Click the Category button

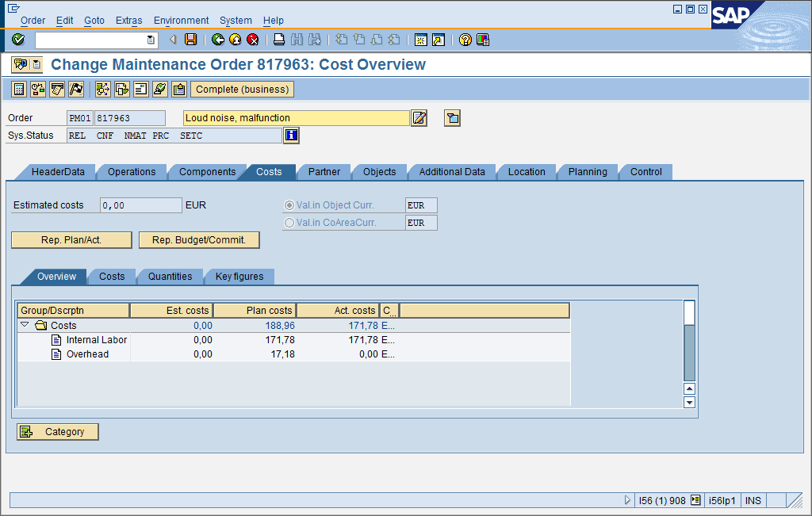57,432
